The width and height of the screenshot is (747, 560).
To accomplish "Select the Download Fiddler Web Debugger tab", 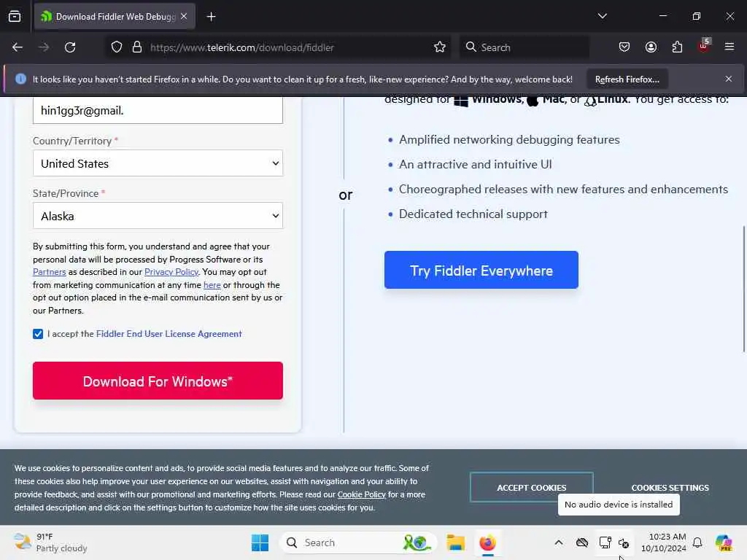I will [115, 17].
